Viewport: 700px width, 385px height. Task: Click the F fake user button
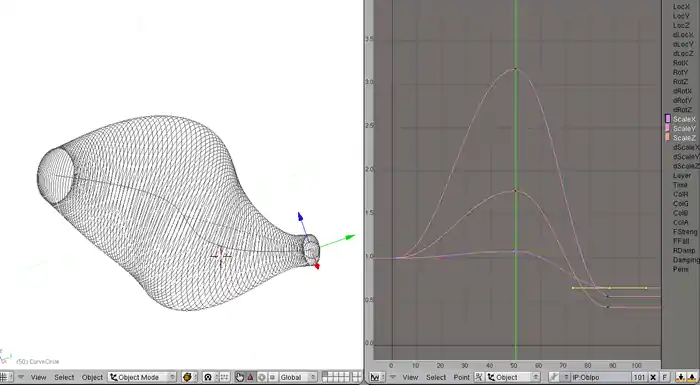[x=665, y=377]
